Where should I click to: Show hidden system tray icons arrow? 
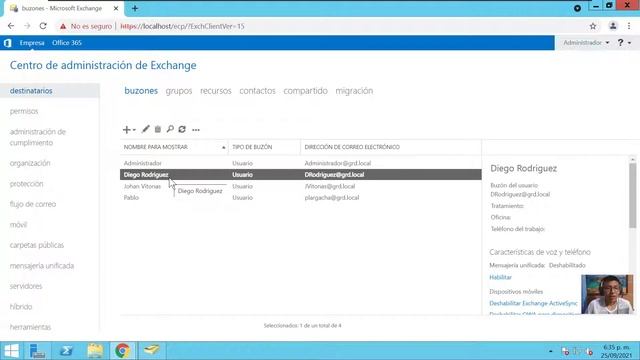pos(551,351)
